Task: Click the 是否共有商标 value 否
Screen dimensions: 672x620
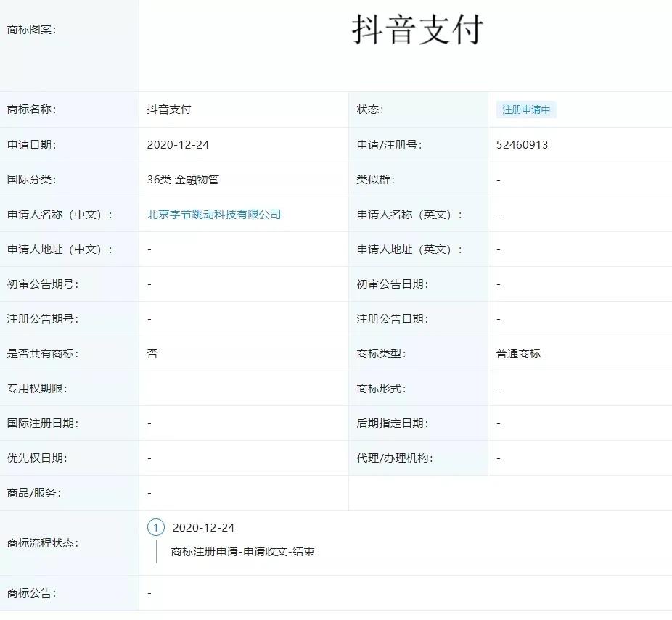Action: (152, 354)
